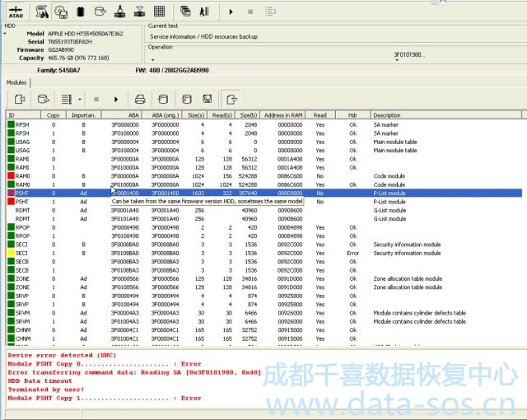The image size is (527, 420).
Task: Open the drive utility search icon beside ATA0
Action: pyautogui.click(x=42, y=12)
